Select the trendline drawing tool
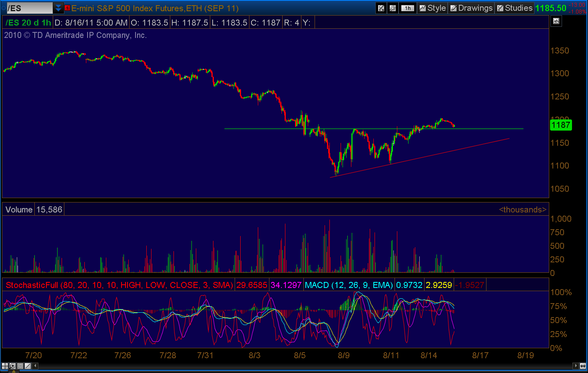Screen dimensions: 588x373 [x=28, y=366]
